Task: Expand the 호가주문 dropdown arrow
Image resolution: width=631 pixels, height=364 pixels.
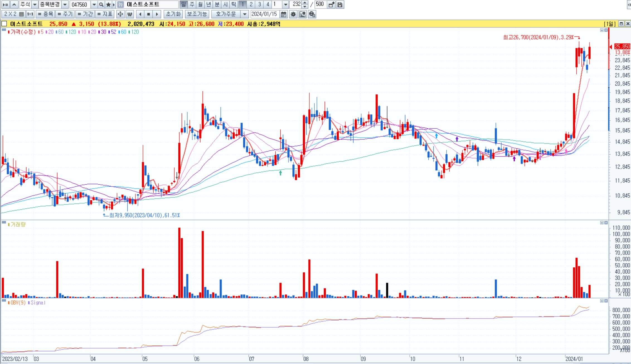Action: (244, 14)
